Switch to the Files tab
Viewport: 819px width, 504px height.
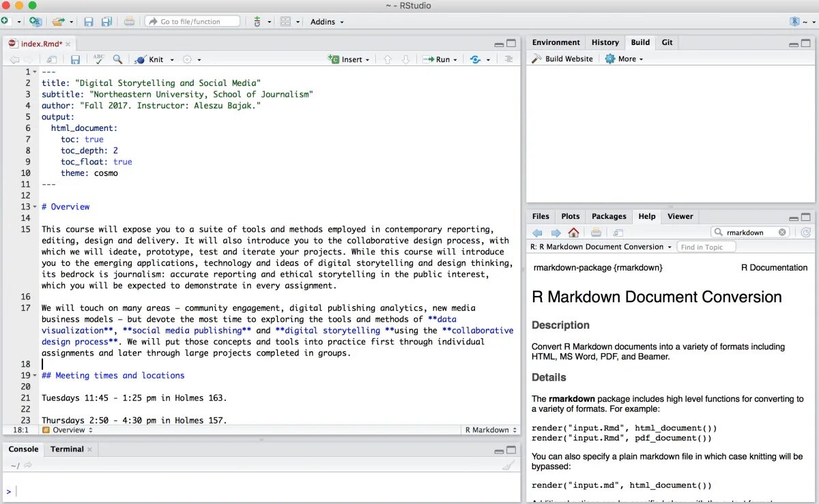(x=541, y=216)
